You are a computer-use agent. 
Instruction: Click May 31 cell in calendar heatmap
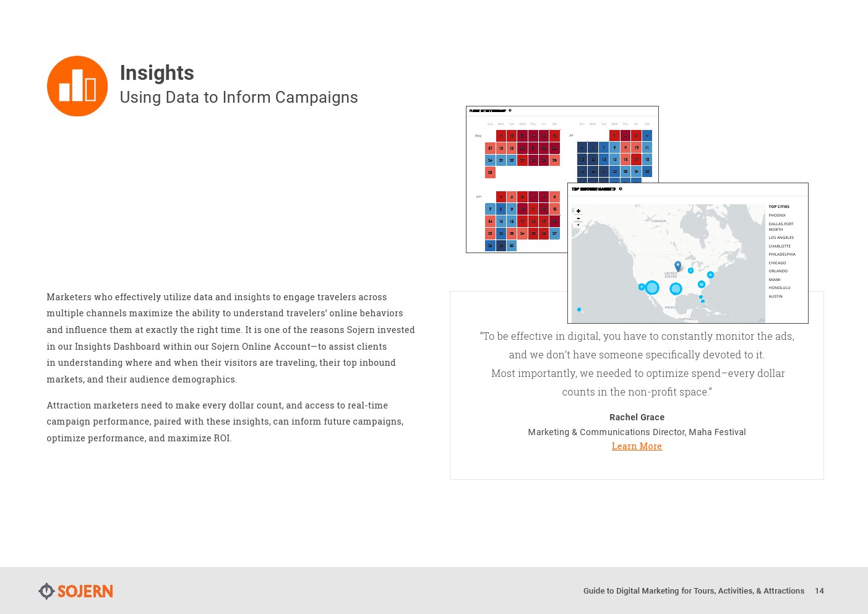click(x=490, y=173)
